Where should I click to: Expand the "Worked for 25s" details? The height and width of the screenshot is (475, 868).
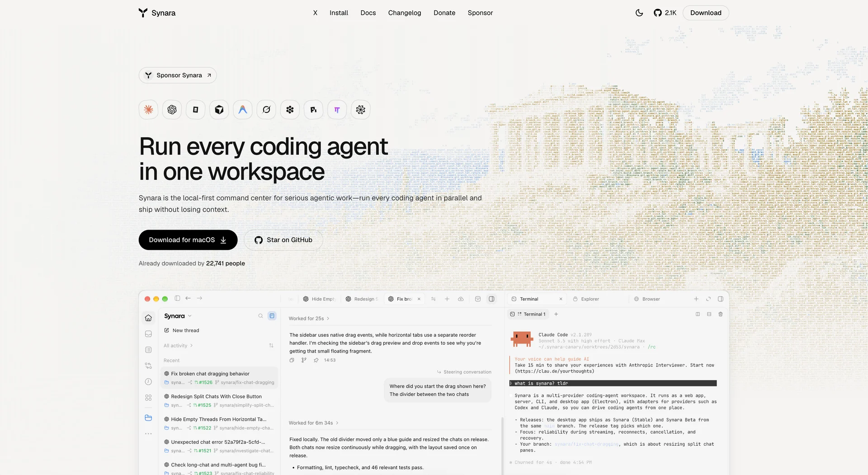(x=309, y=319)
